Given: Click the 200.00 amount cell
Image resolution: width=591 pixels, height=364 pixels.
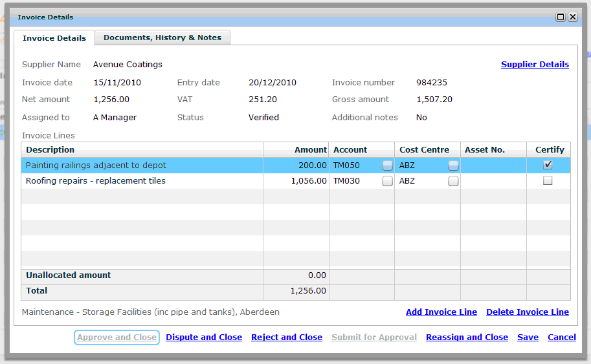Looking at the screenshot, I should tap(296, 166).
